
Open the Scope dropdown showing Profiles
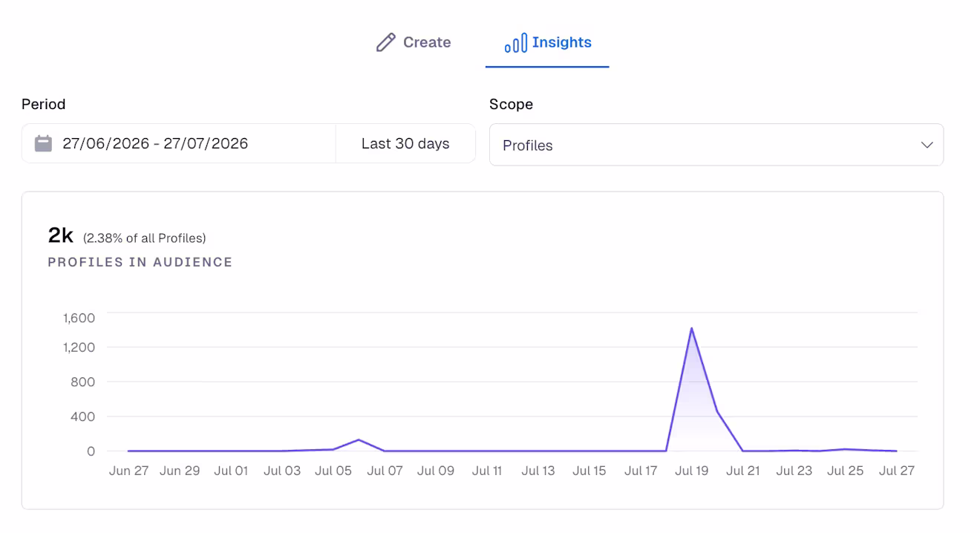point(716,145)
